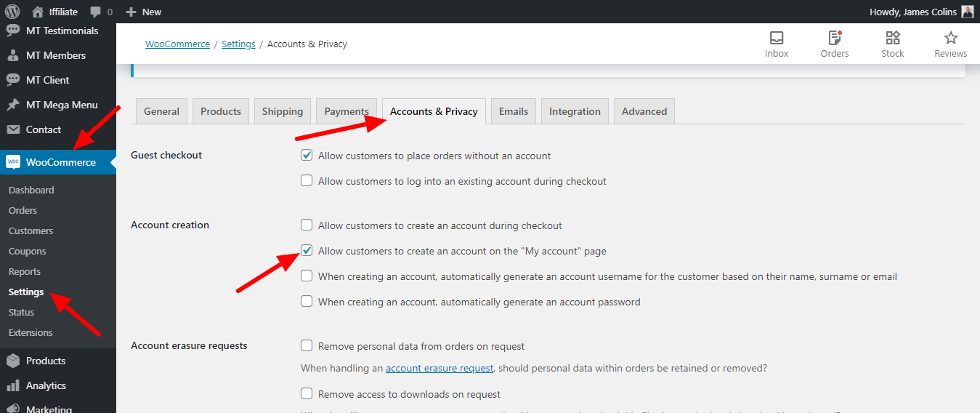Open Extensions submenu item
The image size is (980, 413).
[x=31, y=332]
